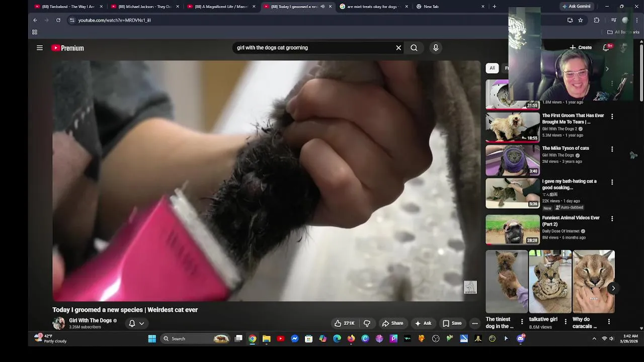Advance Shorts shelf with next arrow
Screen dimensions: 644x362
point(613,288)
